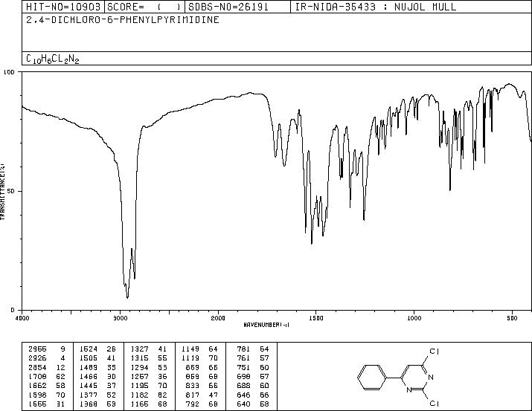The width and height of the screenshot is (532, 411).
Task: Click the 500 tick label on the x-axis
Action: (512, 318)
